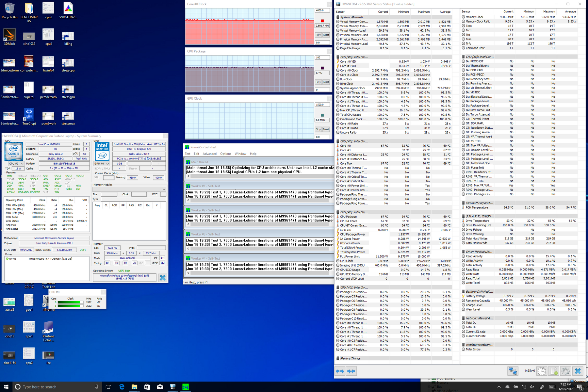This screenshot has width=588, height=392.
Task: Open the GPU #0 selector dropdown
Action: 102,164
